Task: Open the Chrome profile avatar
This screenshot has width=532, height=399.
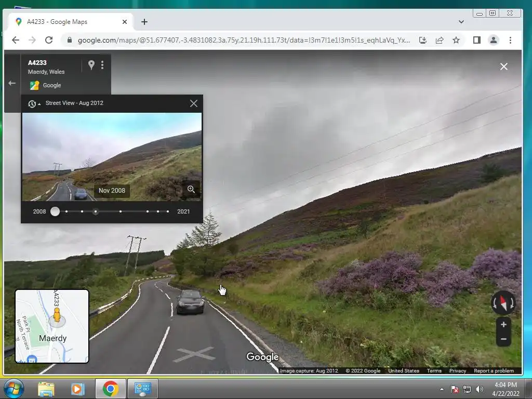Action: pos(494,41)
